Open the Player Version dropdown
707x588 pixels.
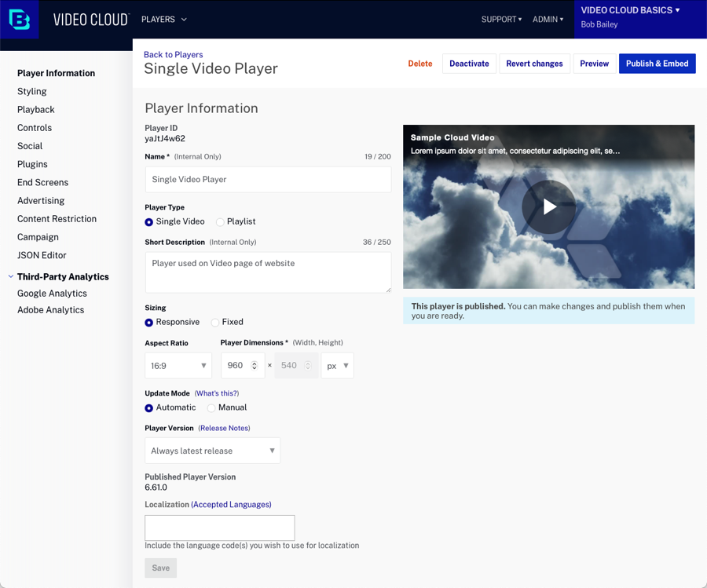pyautogui.click(x=212, y=451)
